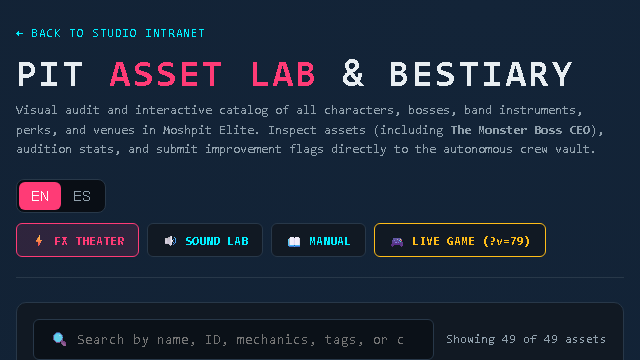
Task: Click the speaker icon in Sound Lab
Action: coord(170,241)
